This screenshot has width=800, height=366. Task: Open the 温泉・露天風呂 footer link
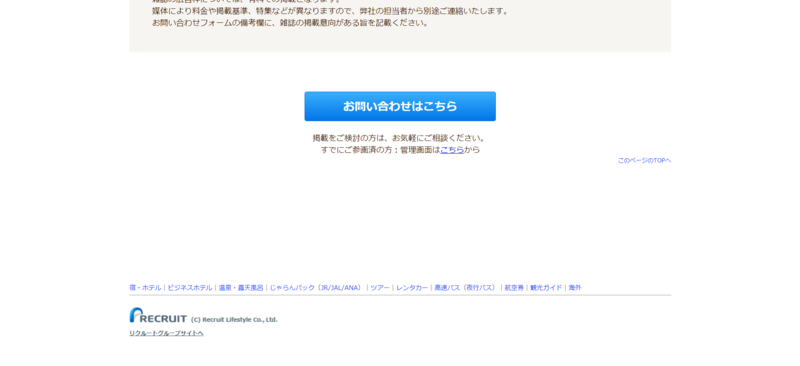point(241,288)
